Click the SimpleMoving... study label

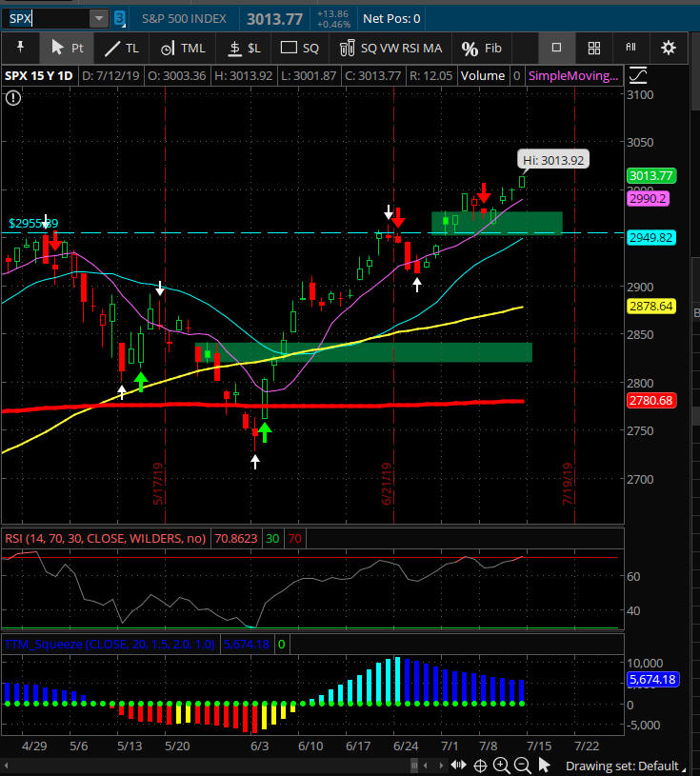tap(572, 75)
